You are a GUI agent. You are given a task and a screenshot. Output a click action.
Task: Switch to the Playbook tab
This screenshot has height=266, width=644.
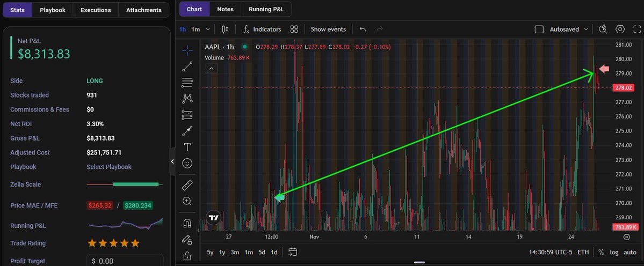tap(53, 10)
